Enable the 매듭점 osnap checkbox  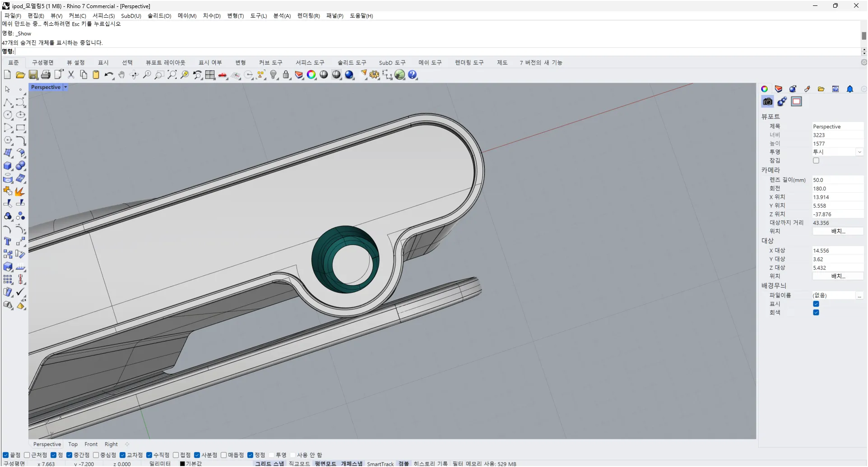pyautogui.click(x=223, y=455)
